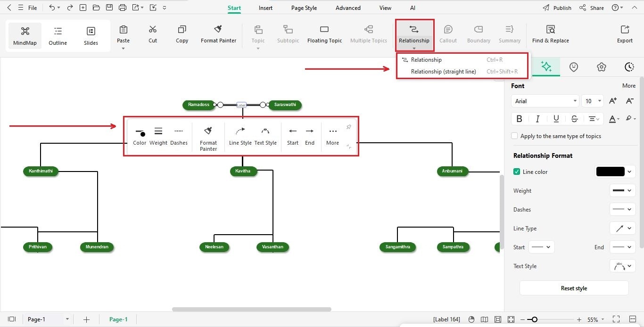This screenshot has height=327, width=644.
Task: Expand the Weight dropdown in panel
Action: (x=622, y=191)
